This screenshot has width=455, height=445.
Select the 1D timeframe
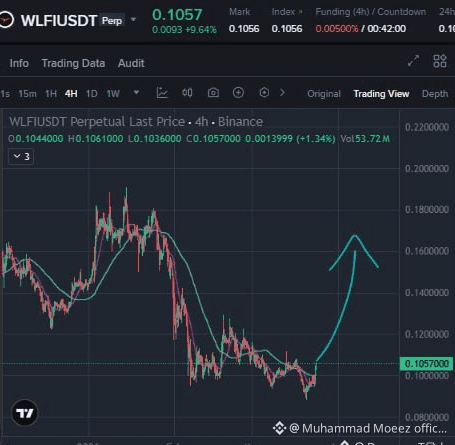tap(92, 94)
